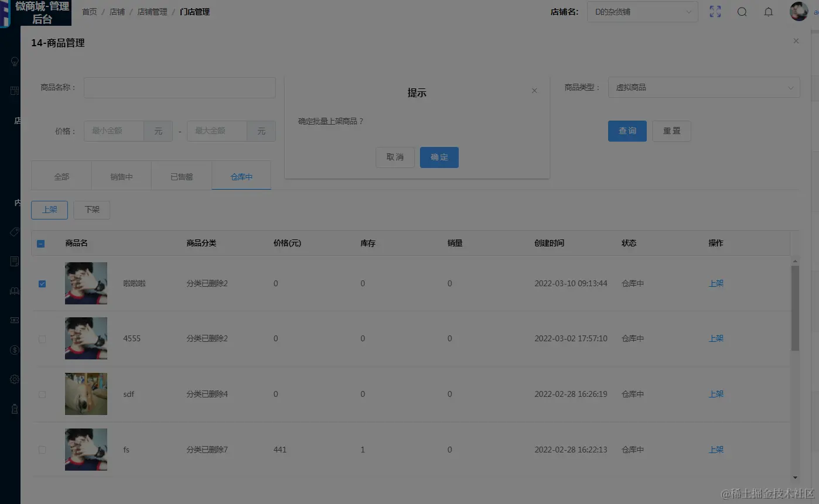Focus the 商品名称 input field
Image resolution: width=819 pixels, height=504 pixels.
coord(180,88)
